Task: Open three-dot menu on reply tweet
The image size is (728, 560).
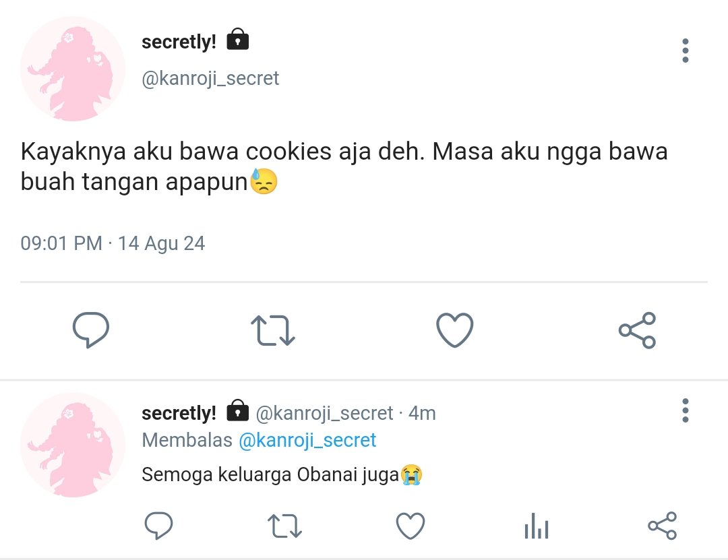Action: coord(686,410)
